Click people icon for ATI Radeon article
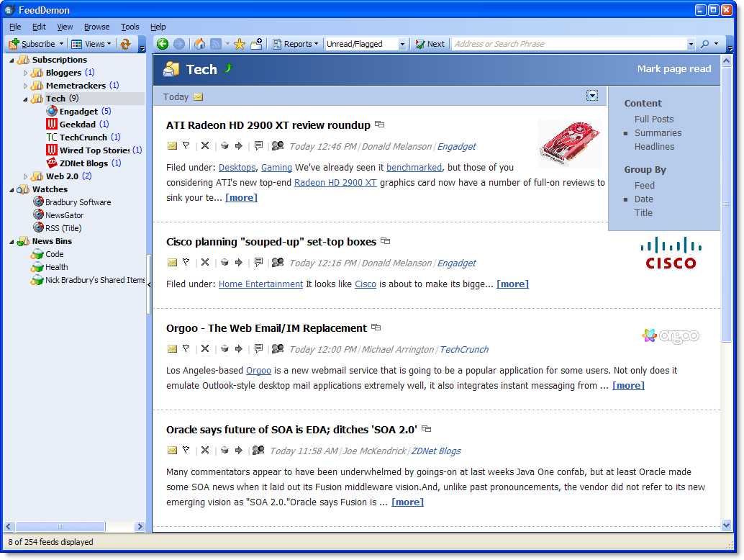Screen dimensions: 744x560 [x=278, y=145]
